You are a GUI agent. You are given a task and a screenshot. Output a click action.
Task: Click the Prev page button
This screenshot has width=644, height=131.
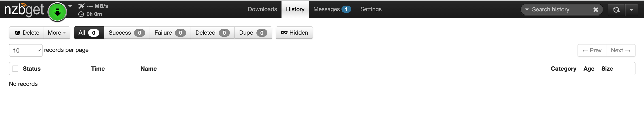[x=592, y=50]
